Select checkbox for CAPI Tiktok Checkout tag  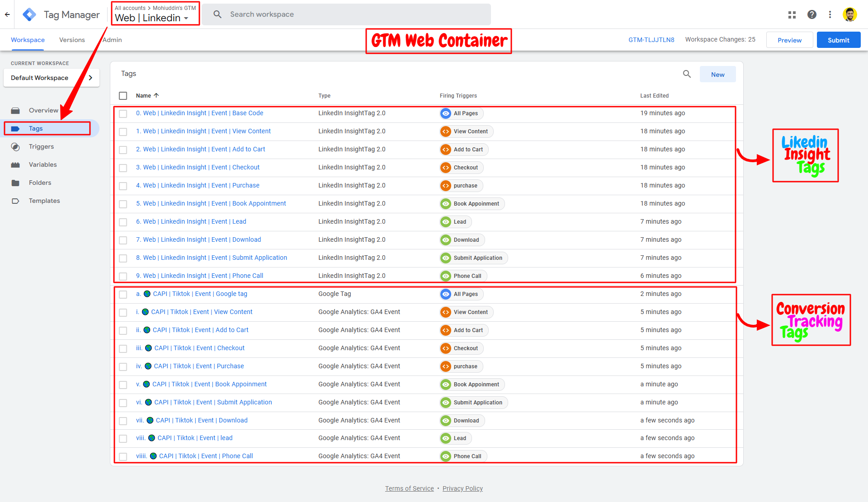pos(123,348)
